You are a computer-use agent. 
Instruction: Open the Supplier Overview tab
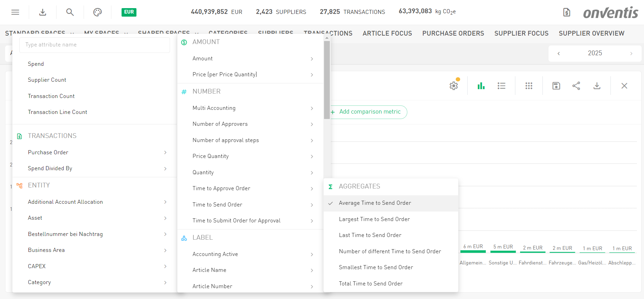pos(591,33)
